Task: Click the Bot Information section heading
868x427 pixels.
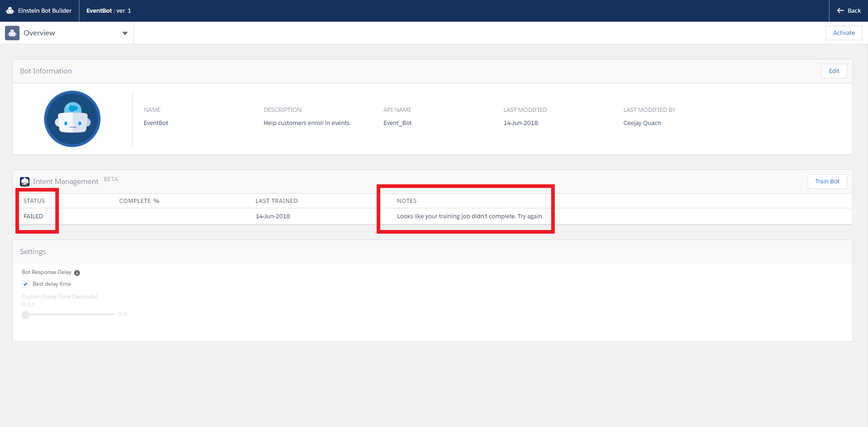Action: click(x=46, y=71)
